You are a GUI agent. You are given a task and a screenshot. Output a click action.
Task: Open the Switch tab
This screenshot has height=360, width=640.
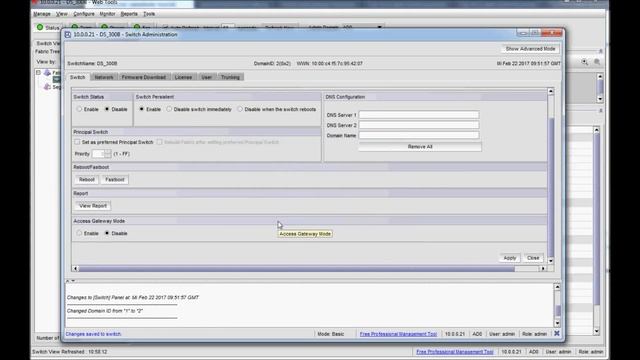[77, 77]
